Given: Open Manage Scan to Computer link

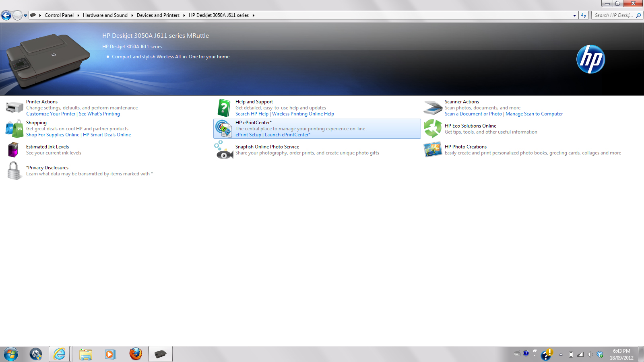Looking at the screenshot, I should (x=534, y=114).
